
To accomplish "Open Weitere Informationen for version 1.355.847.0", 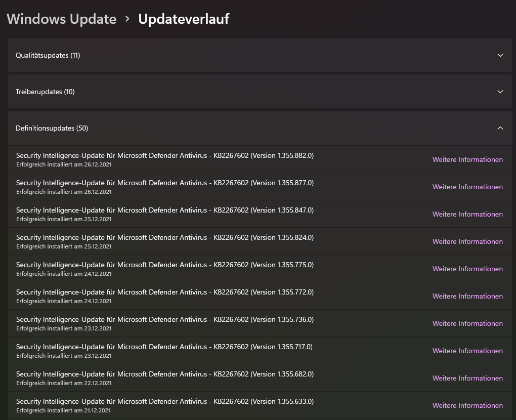I will 467,214.
